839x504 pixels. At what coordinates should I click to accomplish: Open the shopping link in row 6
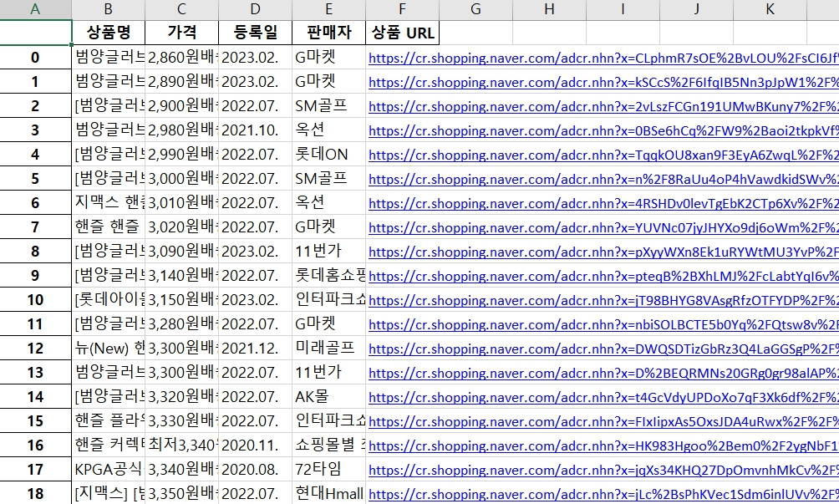(603, 203)
